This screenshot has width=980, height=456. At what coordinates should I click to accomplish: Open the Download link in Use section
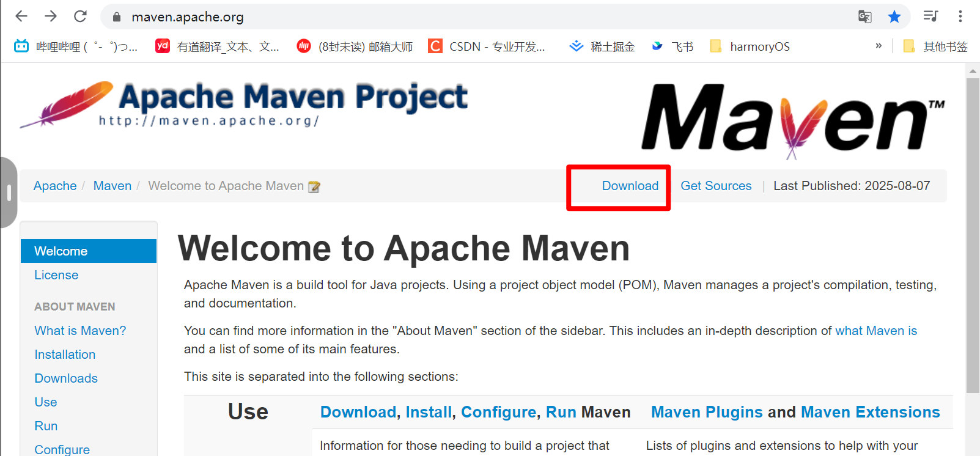[x=358, y=412]
